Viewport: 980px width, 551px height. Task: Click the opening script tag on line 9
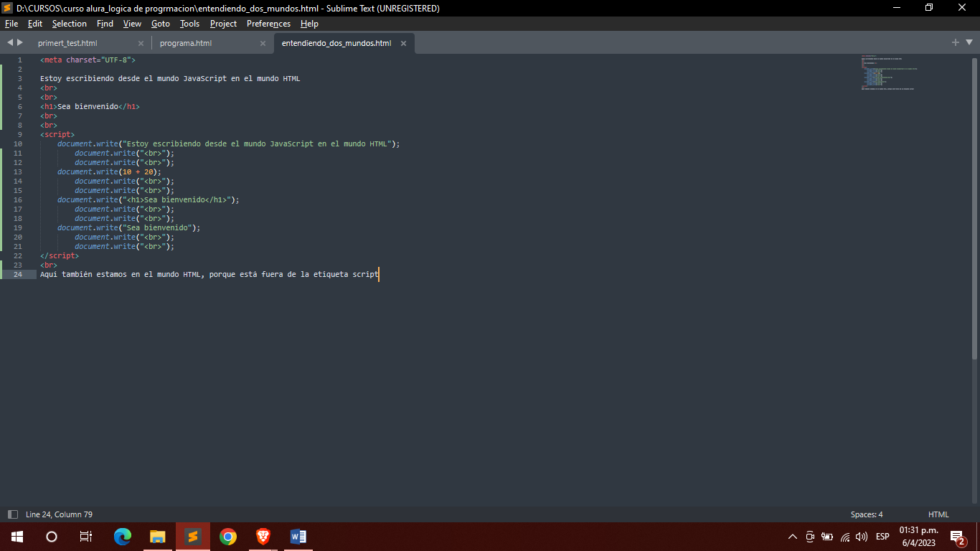[57, 134]
